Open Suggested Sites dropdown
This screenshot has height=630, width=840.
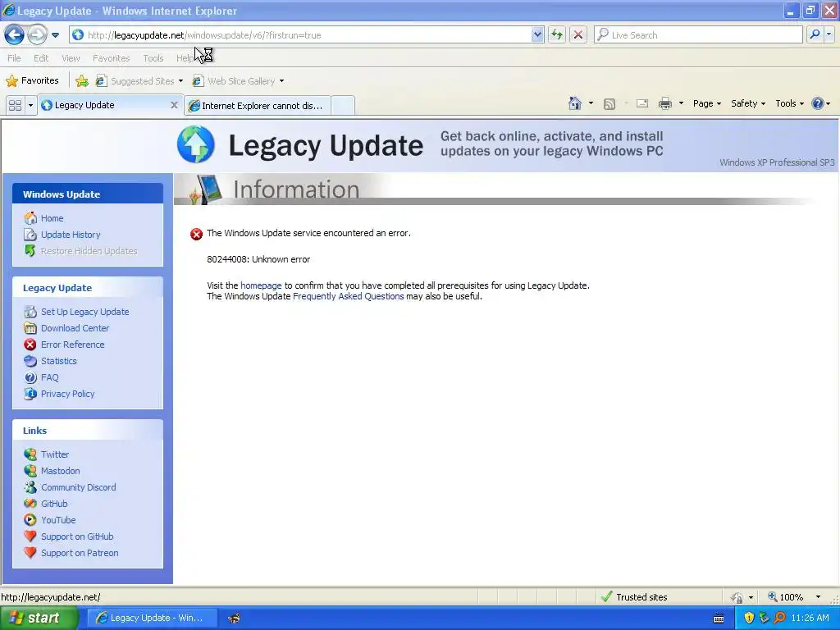click(139, 81)
